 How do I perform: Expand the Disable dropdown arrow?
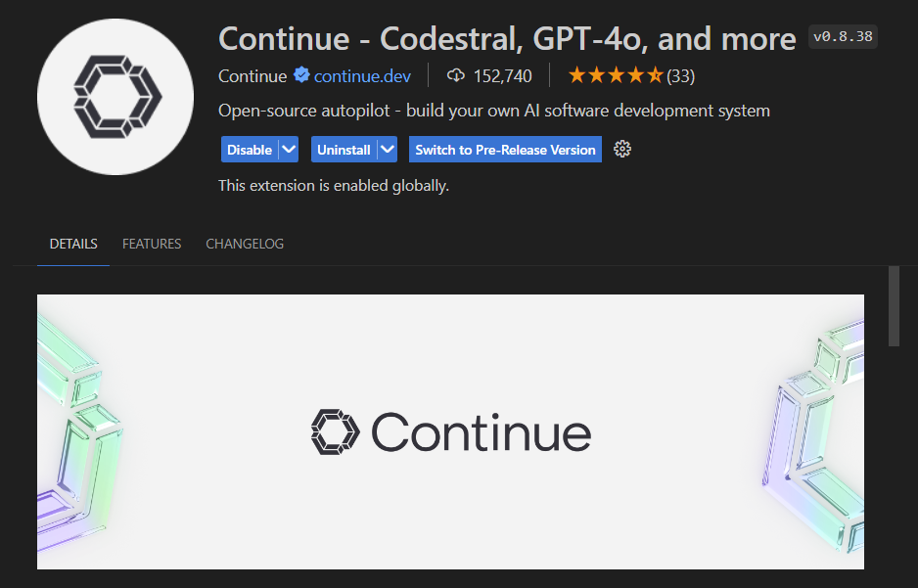tap(288, 150)
